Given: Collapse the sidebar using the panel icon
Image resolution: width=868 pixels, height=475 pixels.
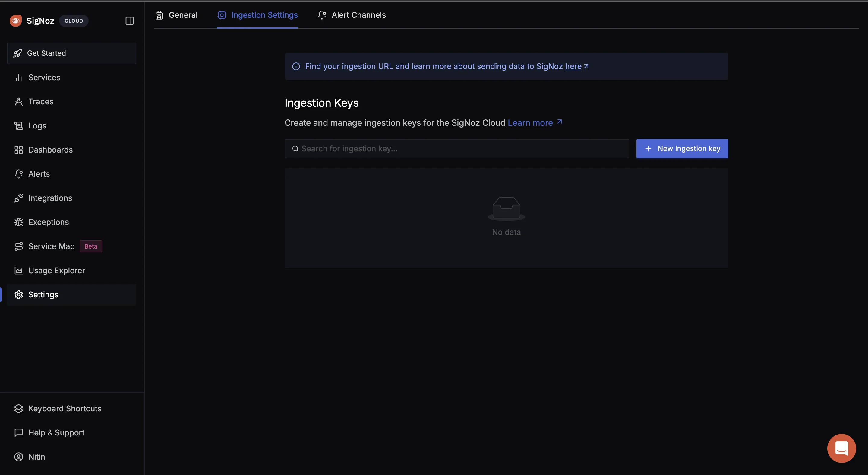Looking at the screenshot, I should click(129, 21).
